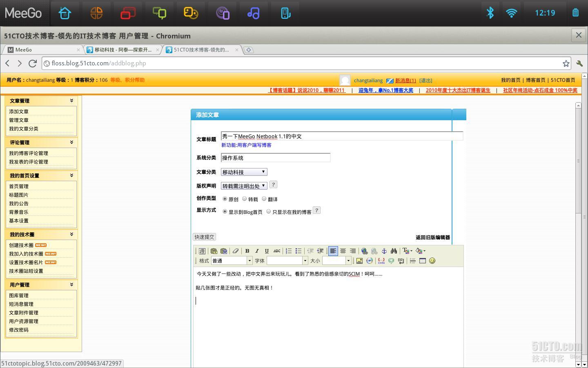Select the 只显示在我的博客 radio button
The image size is (588, 368).
tap(268, 211)
